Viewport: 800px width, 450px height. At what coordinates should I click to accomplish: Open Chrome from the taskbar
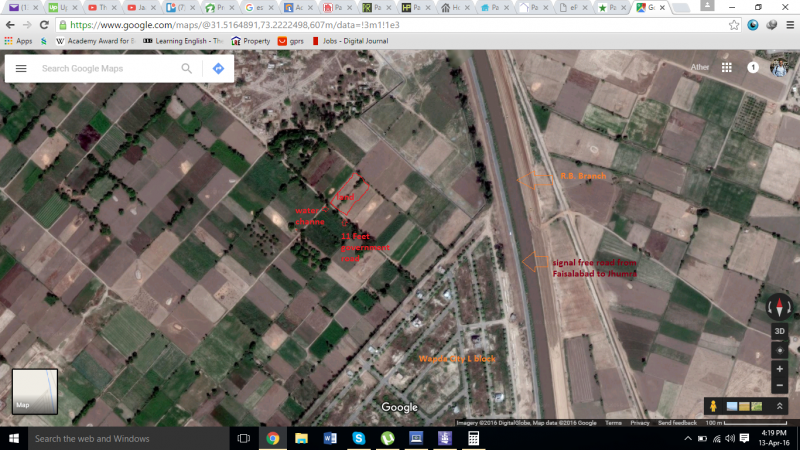tap(273, 438)
